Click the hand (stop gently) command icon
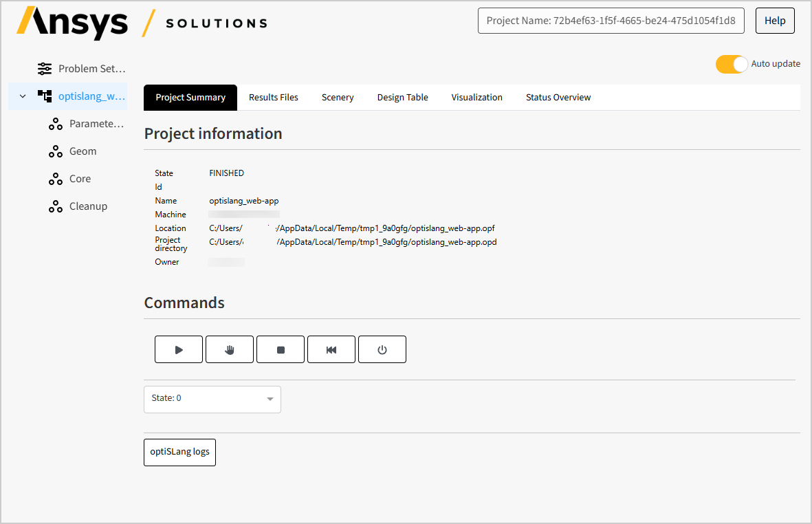This screenshot has height=524, width=812. tap(230, 349)
